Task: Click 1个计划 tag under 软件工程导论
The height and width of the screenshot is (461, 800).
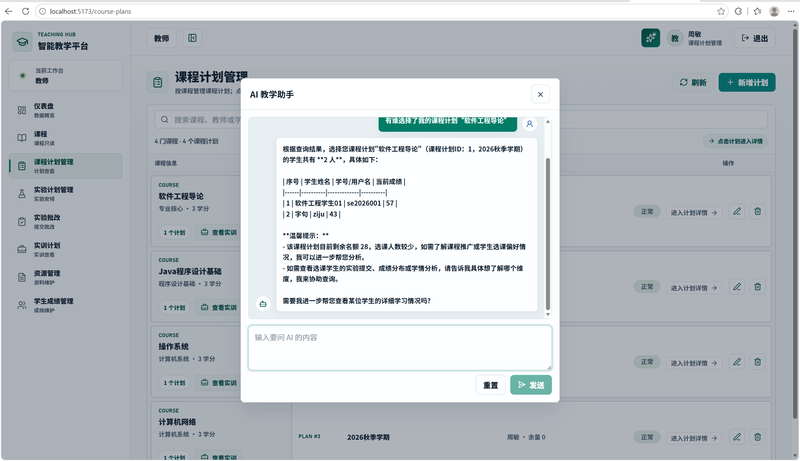Action: [174, 233]
